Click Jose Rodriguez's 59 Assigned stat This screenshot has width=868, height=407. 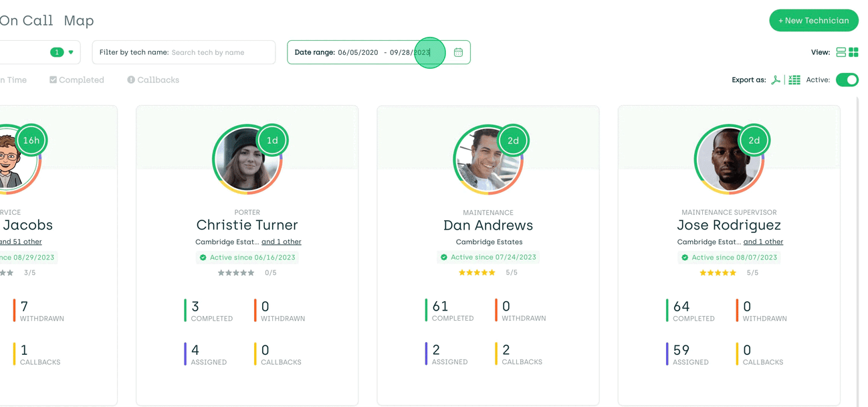[687, 354]
